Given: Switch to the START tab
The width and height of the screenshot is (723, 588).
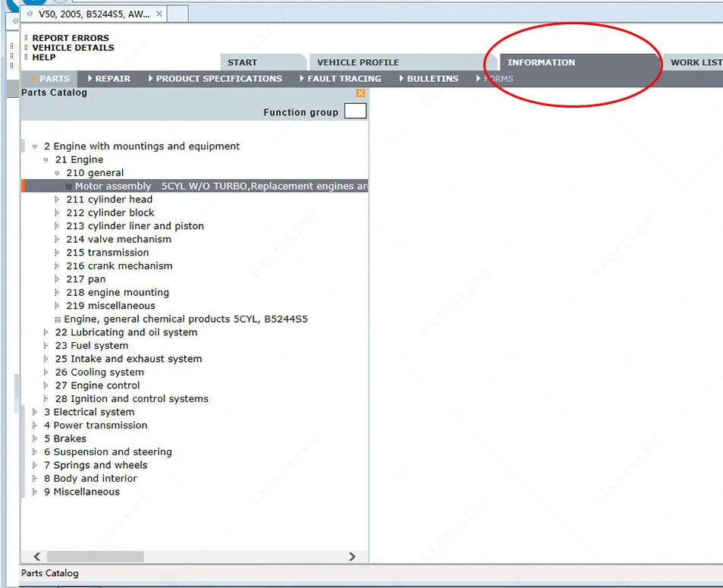Looking at the screenshot, I should click(262, 62).
